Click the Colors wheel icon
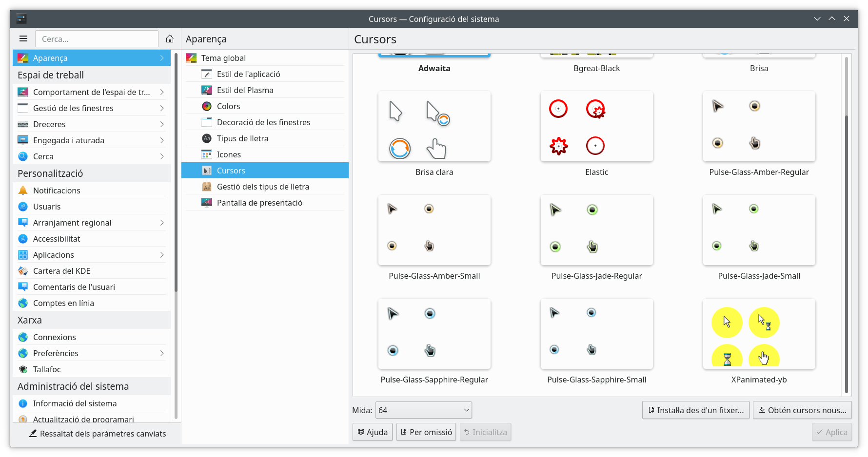Viewport: 868px width, 457px height. point(207,106)
